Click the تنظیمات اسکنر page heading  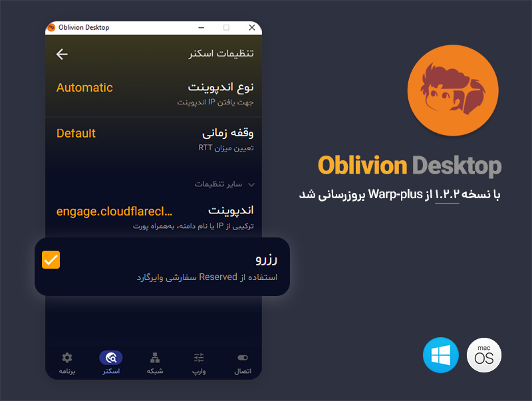(221, 54)
